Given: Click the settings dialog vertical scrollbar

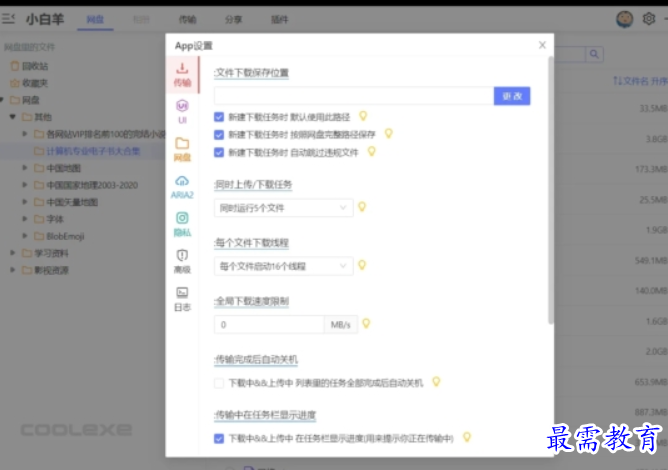Looking at the screenshot, I should (x=551, y=190).
